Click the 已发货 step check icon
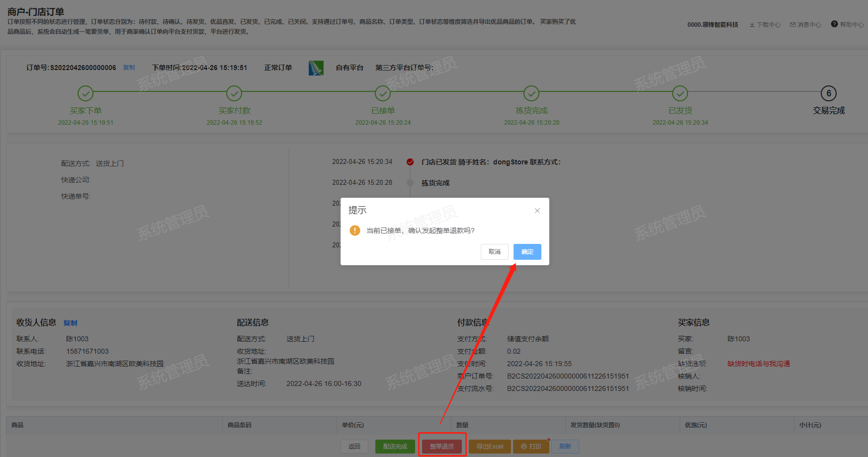868x457 pixels. pos(680,93)
